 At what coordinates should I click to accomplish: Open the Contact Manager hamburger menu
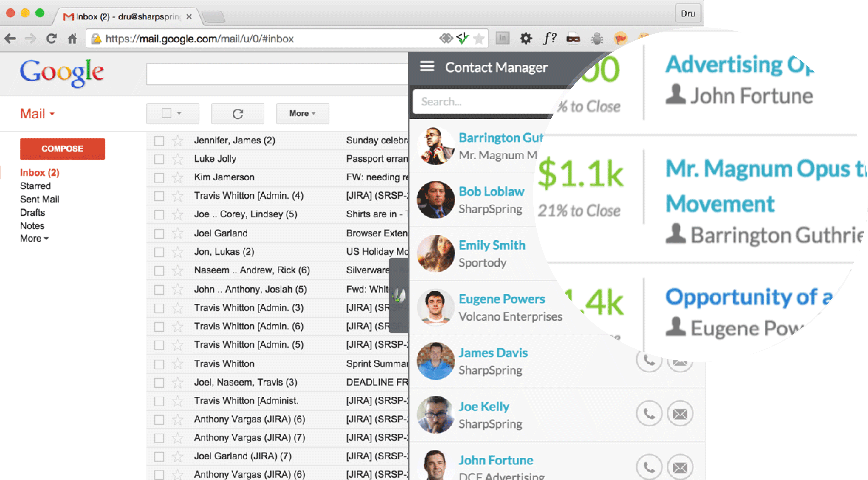[427, 66]
